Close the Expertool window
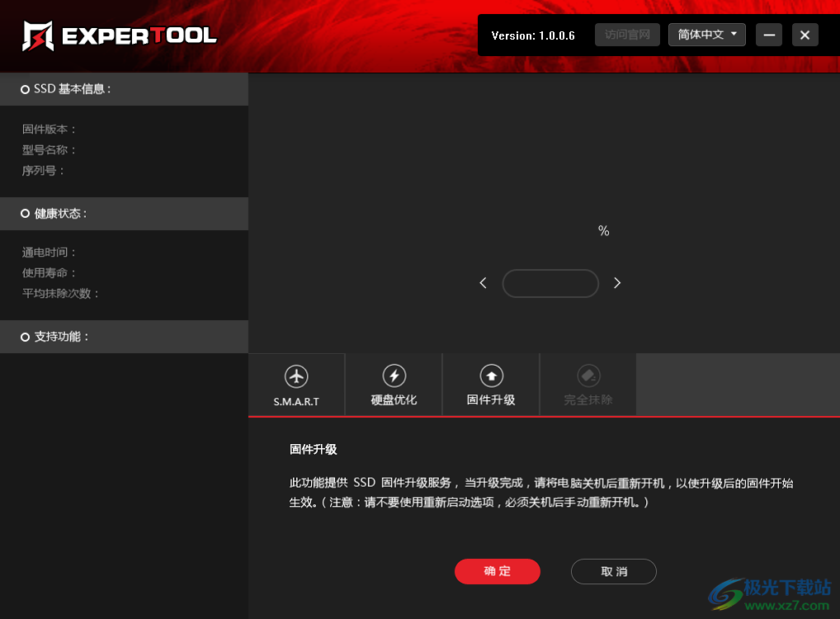Screen dimensions: 840x619 (x=805, y=35)
